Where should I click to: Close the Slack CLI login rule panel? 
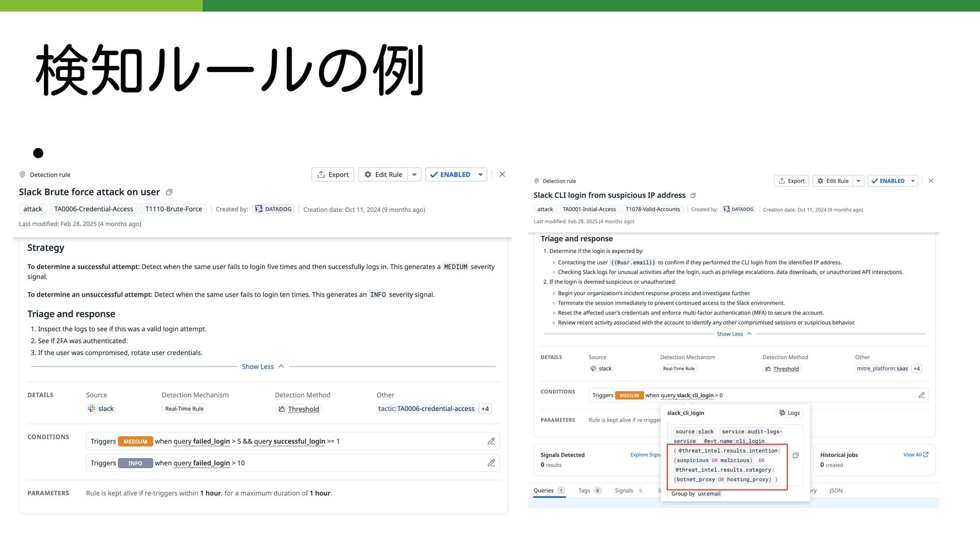click(x=930, y=181)
